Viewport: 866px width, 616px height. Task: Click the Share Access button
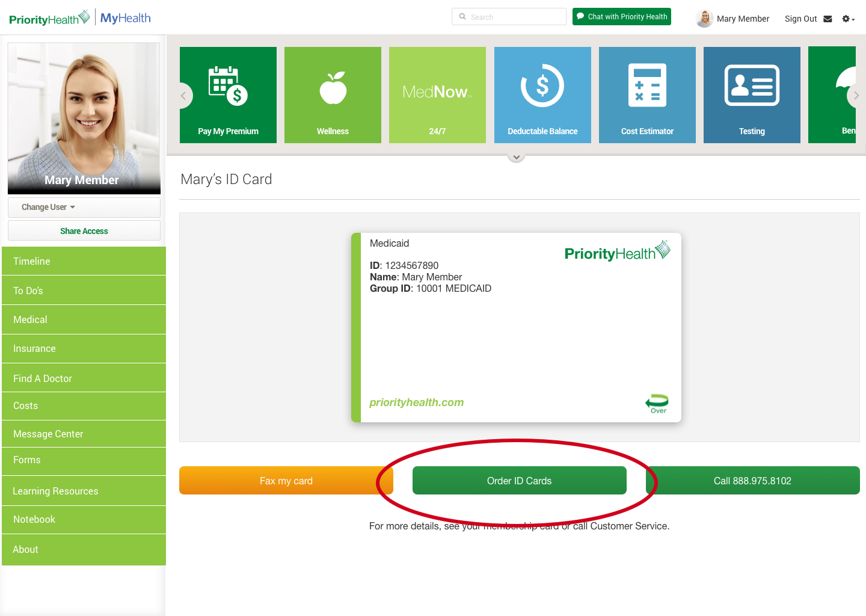(84, 231)
